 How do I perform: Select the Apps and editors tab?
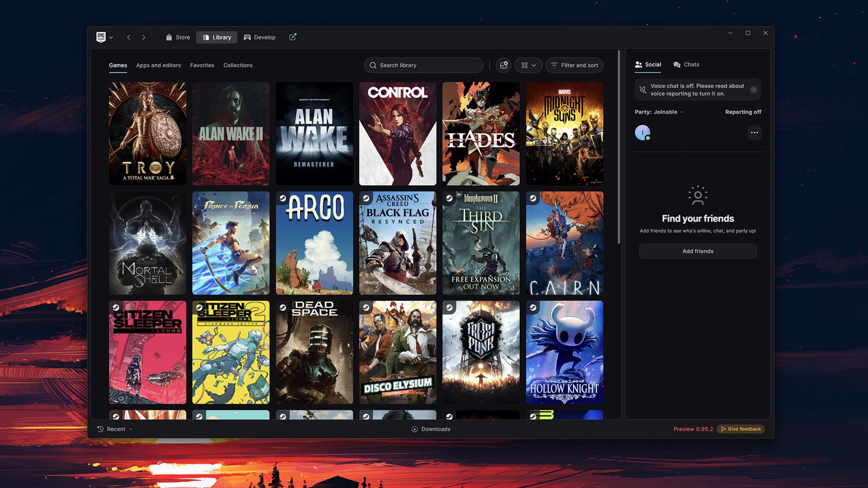click(158, 65)
